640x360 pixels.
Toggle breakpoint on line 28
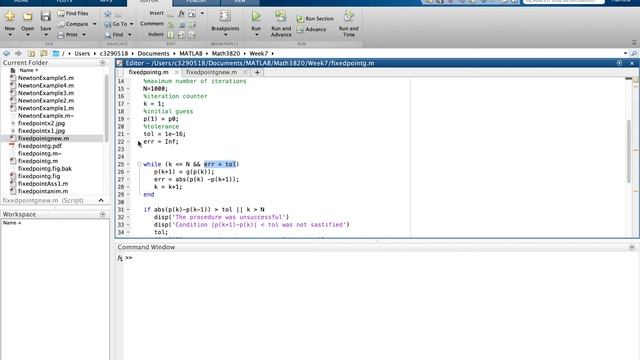pos(129,187)
